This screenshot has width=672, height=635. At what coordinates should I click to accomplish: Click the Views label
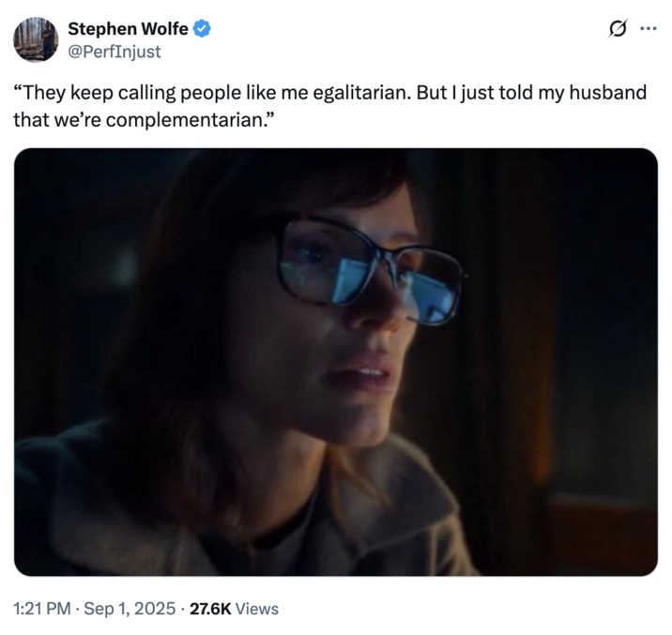[x=257, y=609]
